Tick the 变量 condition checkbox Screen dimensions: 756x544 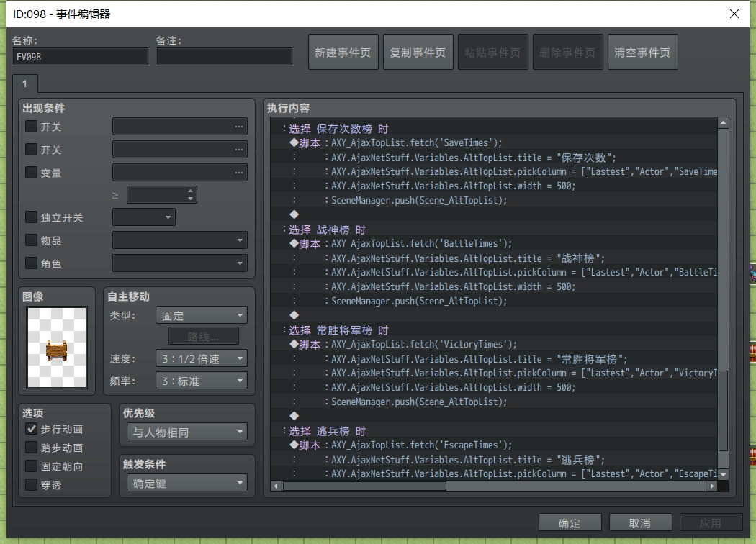coord(32,173)
